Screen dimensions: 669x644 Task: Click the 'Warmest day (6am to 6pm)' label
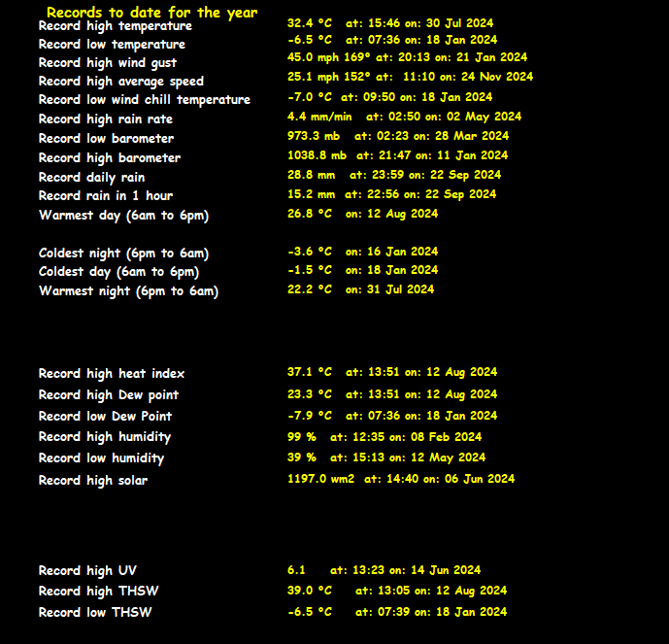(x=123, y=216)
